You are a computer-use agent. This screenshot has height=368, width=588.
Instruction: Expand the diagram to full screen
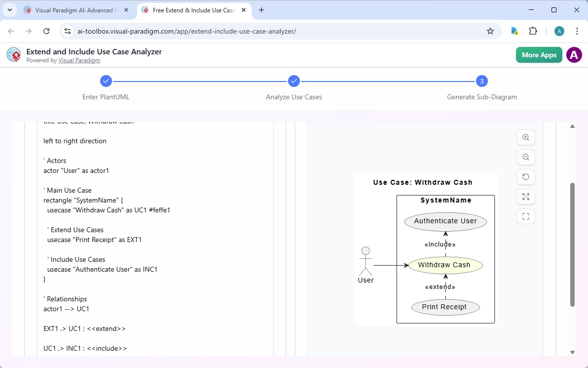(x=525, y=197)
